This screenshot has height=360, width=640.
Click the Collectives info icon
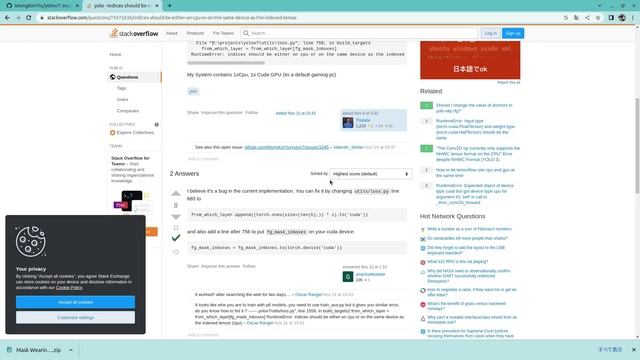coord(156,124)
